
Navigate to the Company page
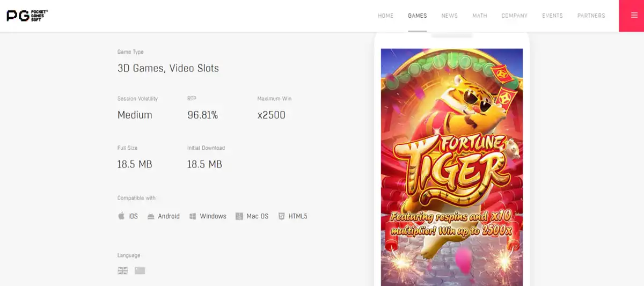515,16
